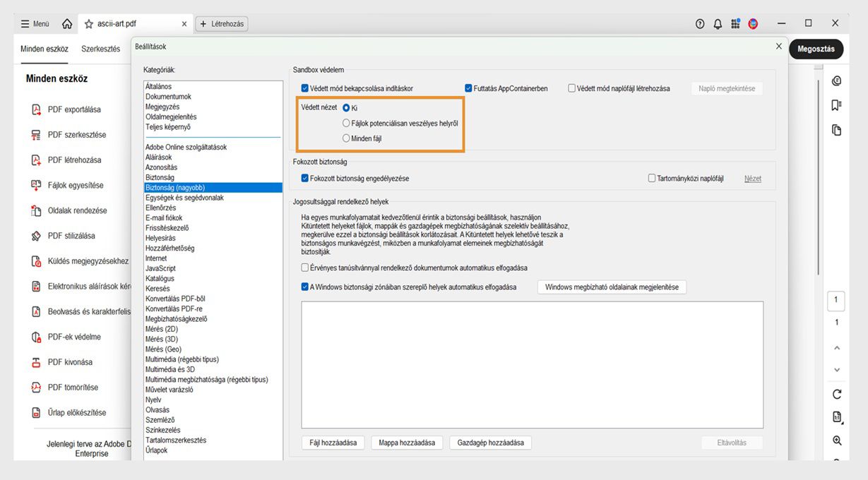Click the Mappa hozzáadása button
Viewport: 868px width, 480px height.
[406, 443]
